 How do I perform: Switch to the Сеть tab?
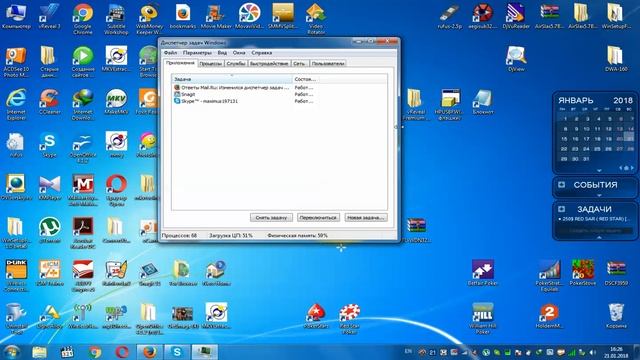coord(299,64)
